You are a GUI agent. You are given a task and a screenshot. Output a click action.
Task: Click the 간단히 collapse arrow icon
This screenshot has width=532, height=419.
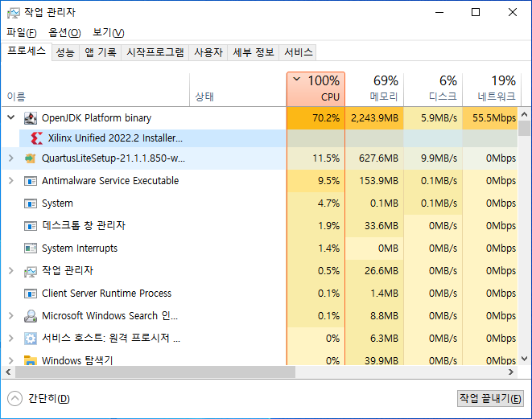pyautogui.click(x=14, y=399)
